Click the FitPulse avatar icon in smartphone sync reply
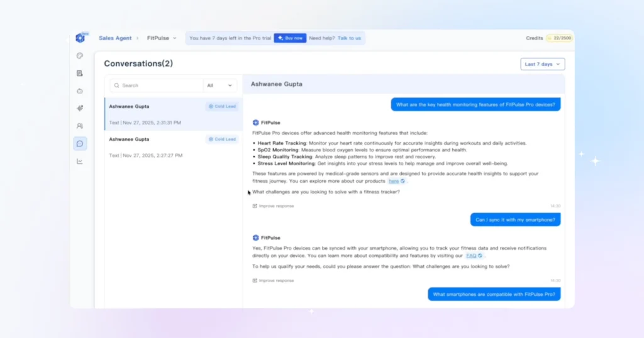This screenshot has width=644, height=338. (255, 238)
